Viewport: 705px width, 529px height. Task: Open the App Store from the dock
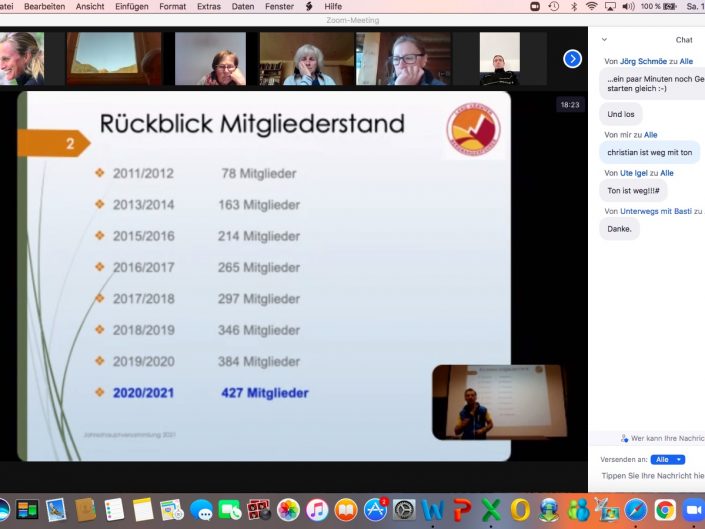pos(376,510)
